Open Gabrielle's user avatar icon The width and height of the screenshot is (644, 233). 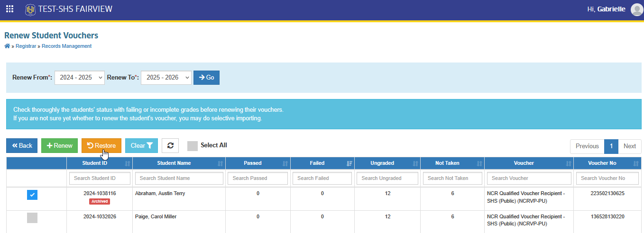(637, 9)
